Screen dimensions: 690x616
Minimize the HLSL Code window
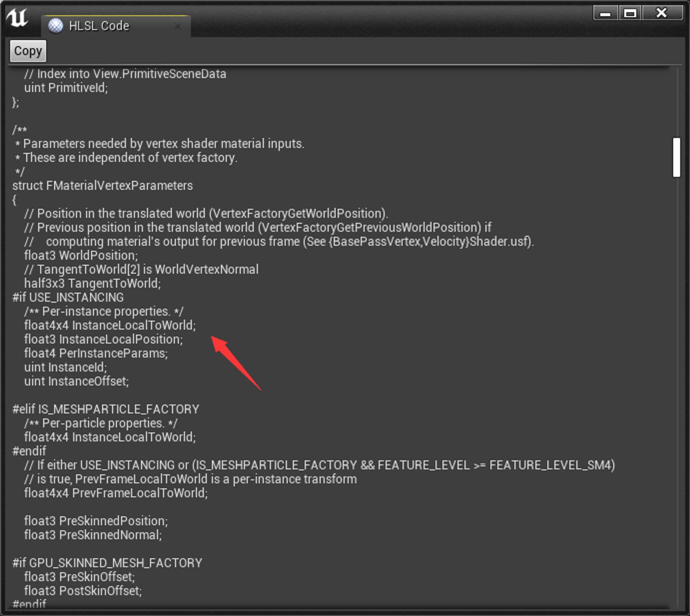click(x=605, y=13)
